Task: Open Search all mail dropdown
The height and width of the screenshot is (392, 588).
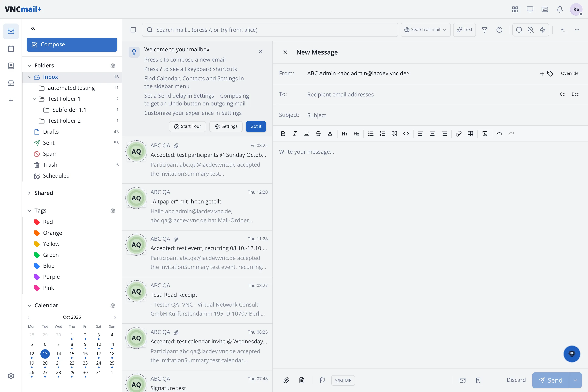Action: click(426, 30)
